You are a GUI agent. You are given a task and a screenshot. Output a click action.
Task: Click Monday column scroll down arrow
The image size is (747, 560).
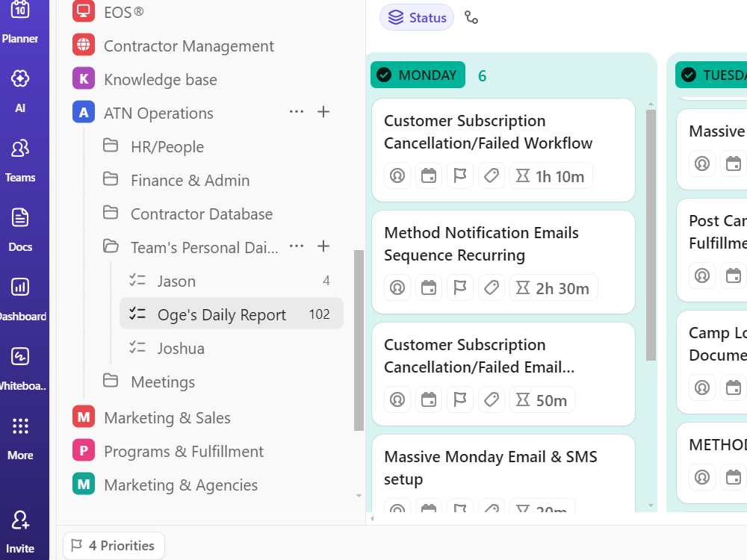651,505
